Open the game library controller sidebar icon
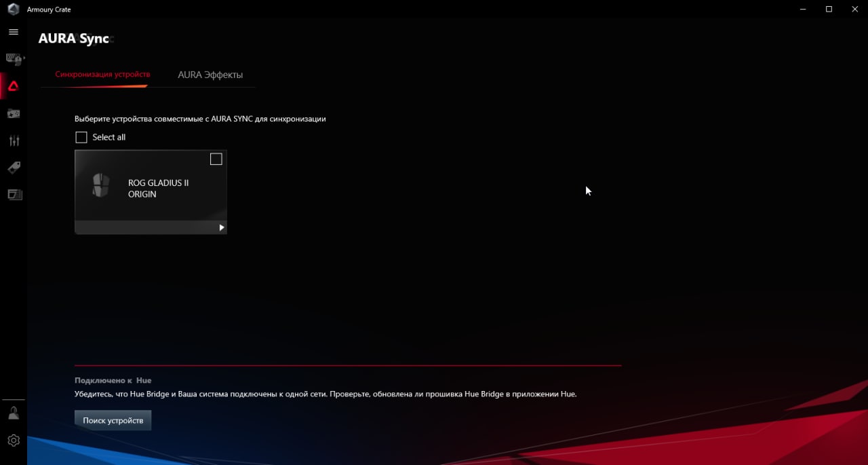 (x=14, y=113)
